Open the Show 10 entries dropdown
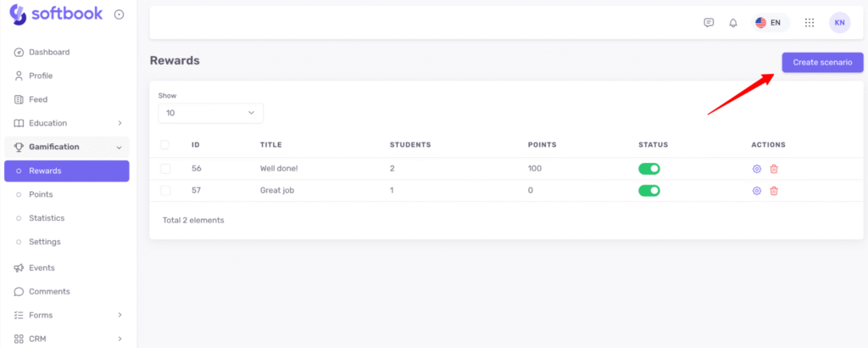This screenshot has width=868, height=348. point(210,112)
